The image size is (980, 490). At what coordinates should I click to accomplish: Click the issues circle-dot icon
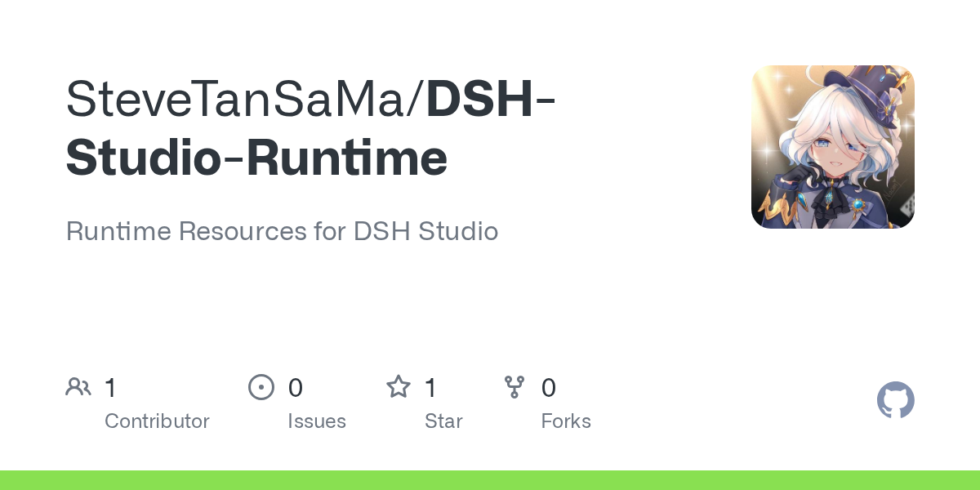(x=261, y=387)
